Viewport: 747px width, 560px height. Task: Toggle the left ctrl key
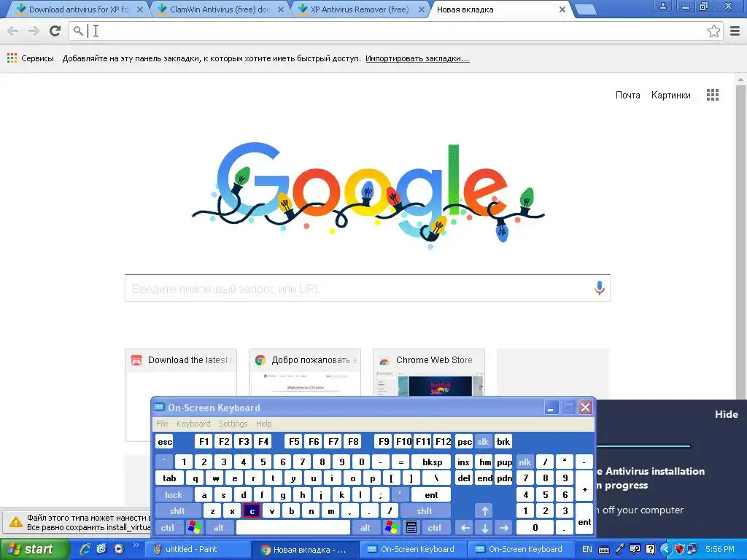[167, 528]
